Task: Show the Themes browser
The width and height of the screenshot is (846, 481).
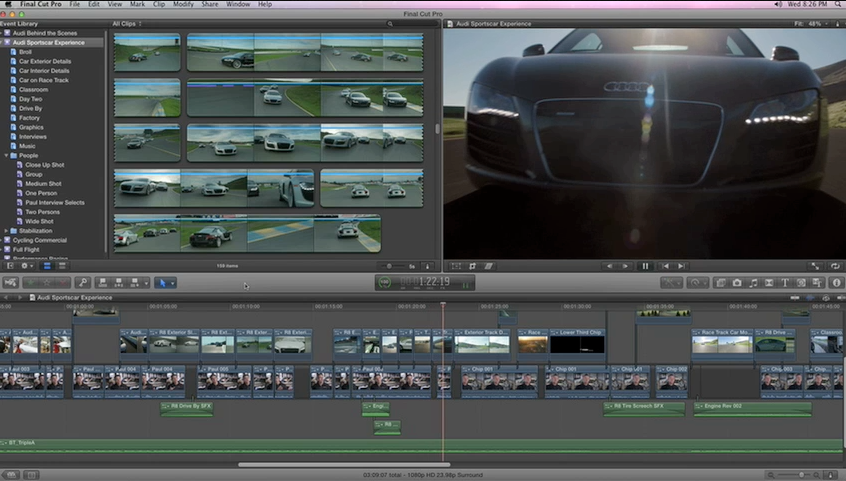Action: pos(817,282)
